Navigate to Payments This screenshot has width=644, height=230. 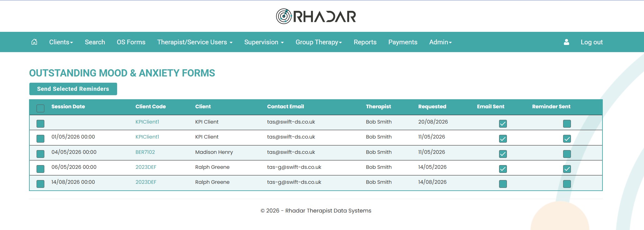pyautogui.click(x=403, y=42)
